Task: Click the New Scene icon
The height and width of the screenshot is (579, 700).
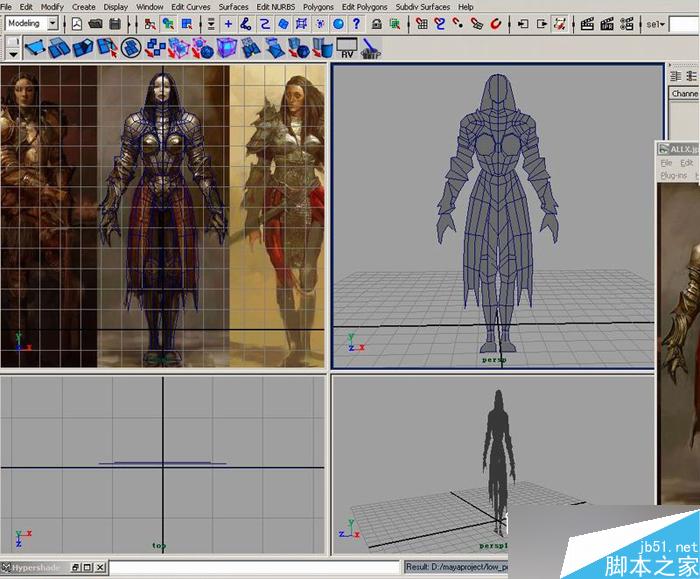Action: (x=77, y=24)
